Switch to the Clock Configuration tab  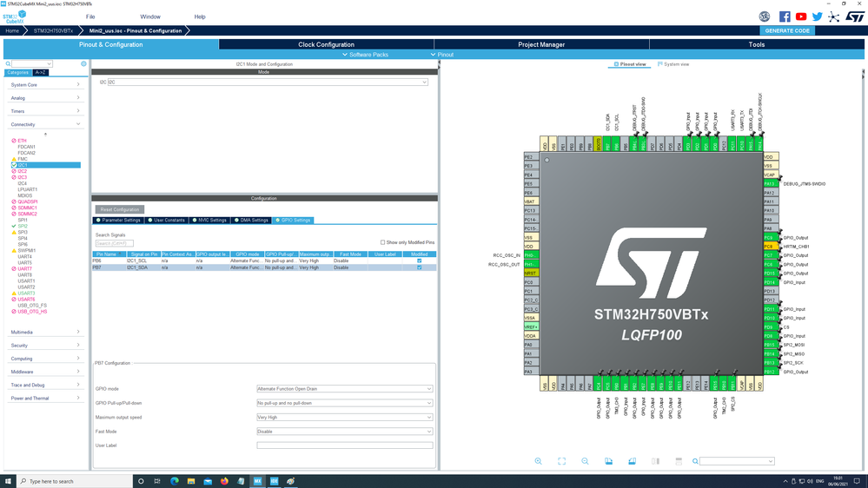[x=326, y=44]
